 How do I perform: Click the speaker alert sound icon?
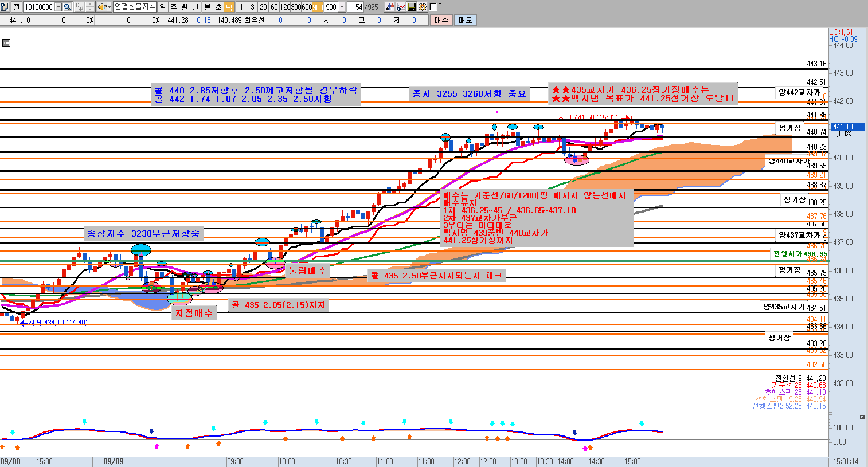101,7
